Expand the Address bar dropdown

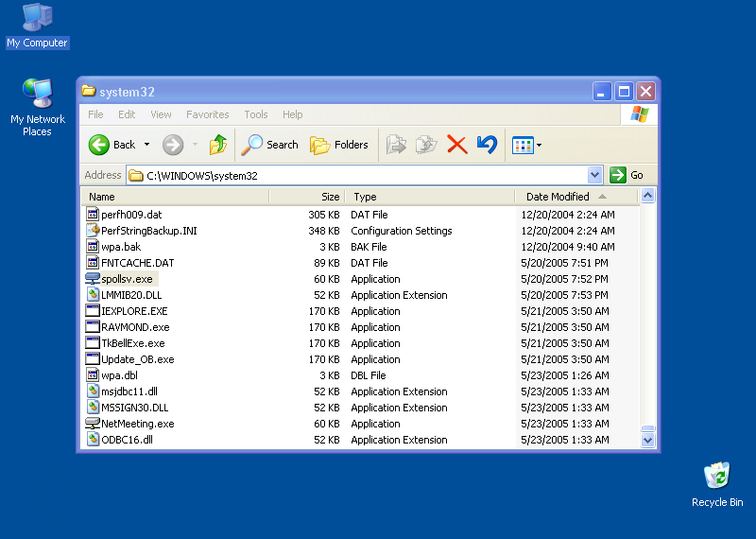click(595, 175)
